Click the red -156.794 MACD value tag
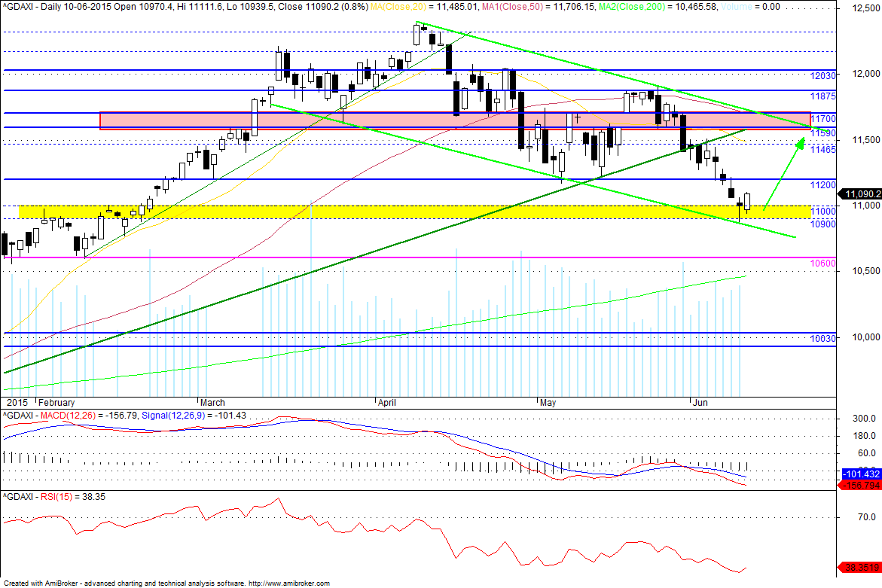Image resolution: width=882 pixels, height=588 pixels. pos(860,485)
